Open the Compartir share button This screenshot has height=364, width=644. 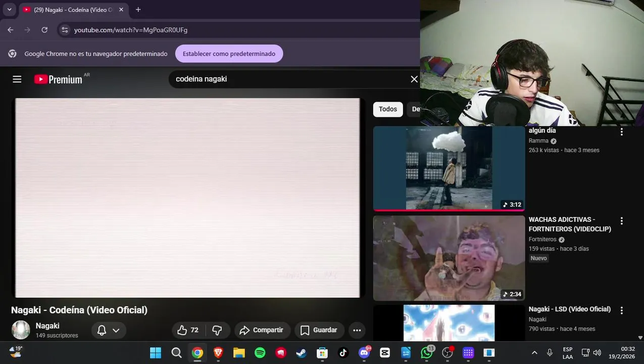(x=262, y=330)
